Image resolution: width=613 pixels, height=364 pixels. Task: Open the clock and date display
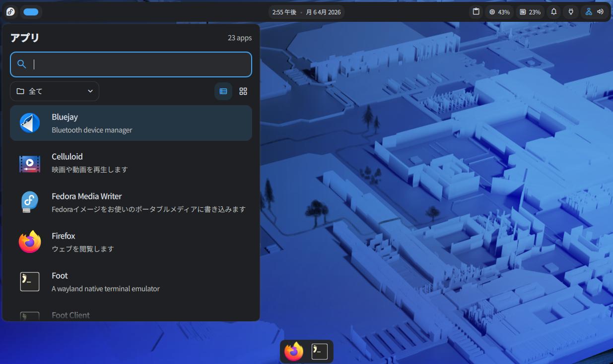306,12
